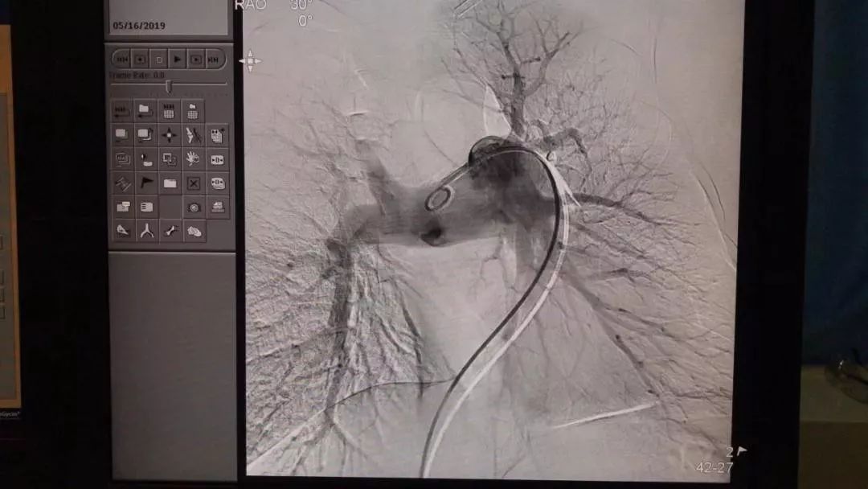This screenshot has height=489, width=868.
Task: Click the print or export tray icon
Action: pos(217,208)
